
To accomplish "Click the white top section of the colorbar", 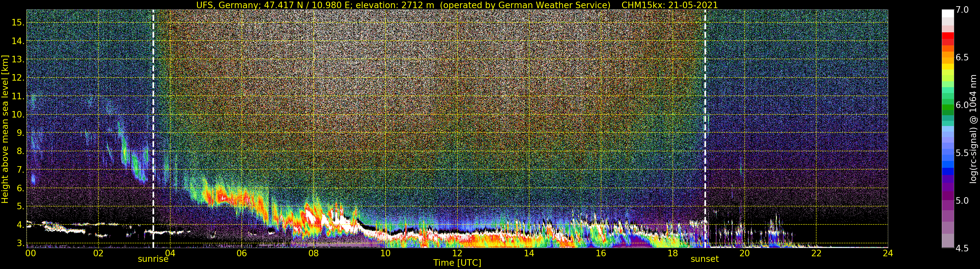I will (x=947, y=13).
